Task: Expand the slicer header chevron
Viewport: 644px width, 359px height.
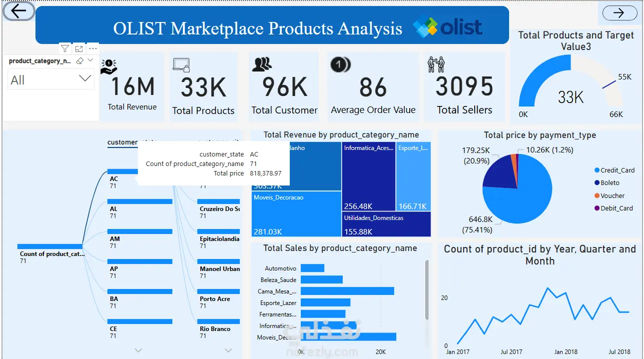Action: [x=90, y=60]
